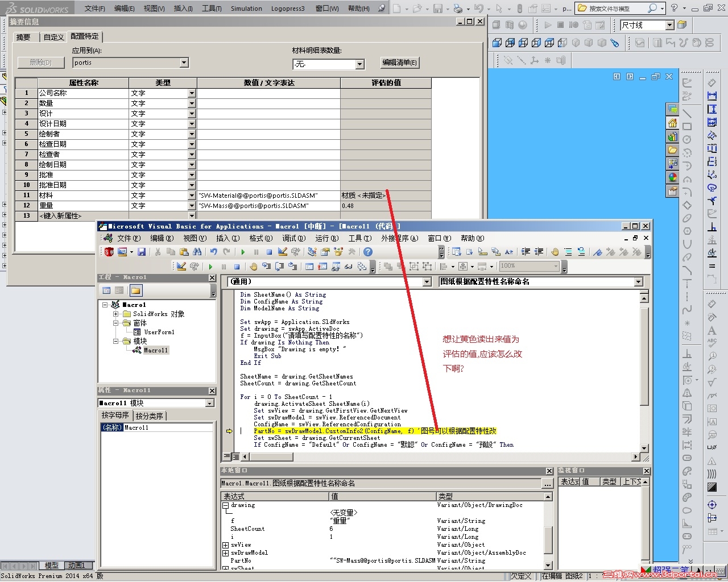Open the procedure dropdown 图纸根据配置特性名称命名
Image resolution: width=728 pixels, height=582 pixels.
click(638, 282)
